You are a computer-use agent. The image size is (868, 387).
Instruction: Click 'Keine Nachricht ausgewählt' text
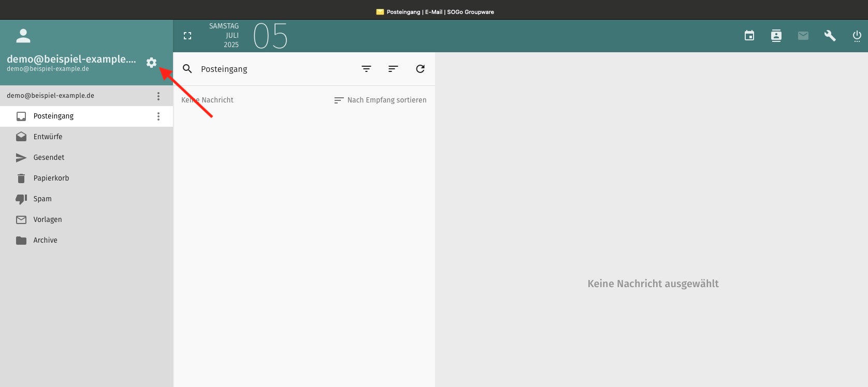coord(653,284)
